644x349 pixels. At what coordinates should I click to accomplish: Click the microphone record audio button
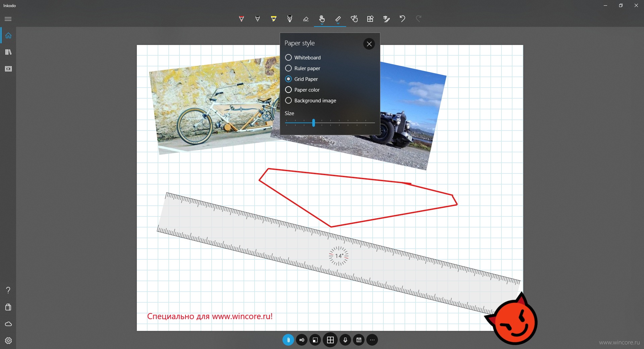pos(345,340)
